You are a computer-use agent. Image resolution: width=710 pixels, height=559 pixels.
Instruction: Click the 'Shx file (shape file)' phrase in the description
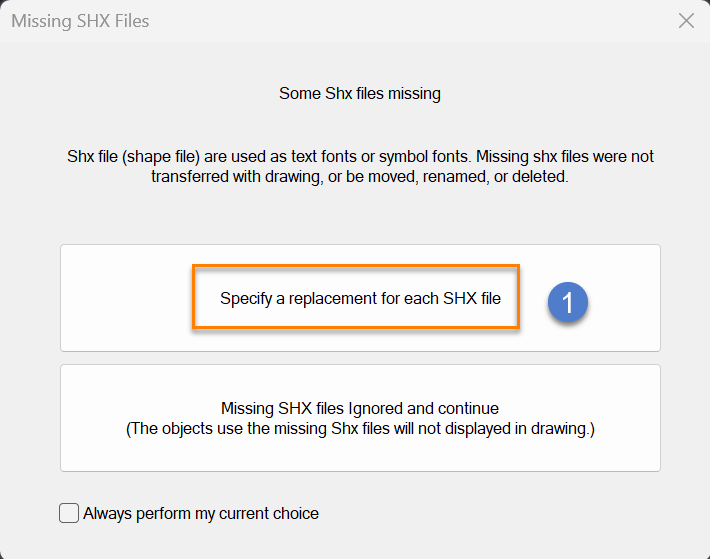[134, 157]
